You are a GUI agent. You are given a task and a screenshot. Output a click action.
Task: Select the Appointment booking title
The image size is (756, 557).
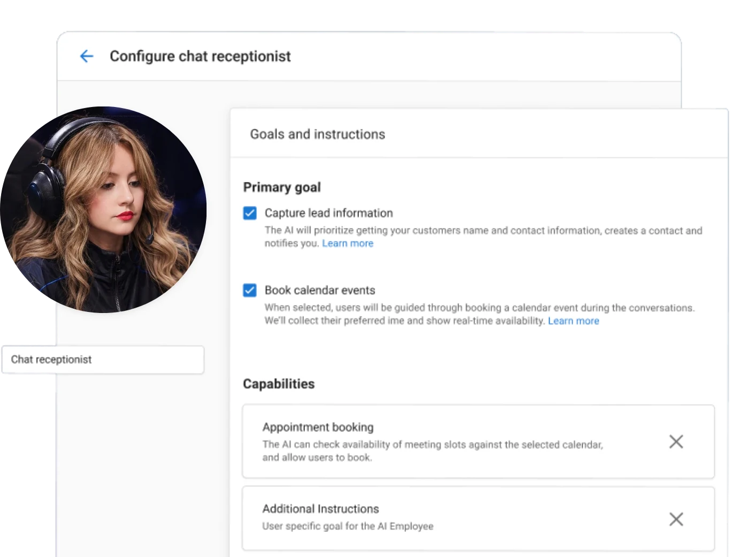tap(318, 427)
